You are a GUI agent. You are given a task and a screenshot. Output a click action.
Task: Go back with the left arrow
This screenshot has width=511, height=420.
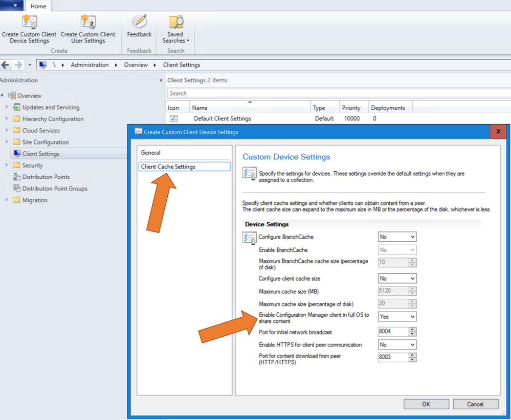pos(5,65)
